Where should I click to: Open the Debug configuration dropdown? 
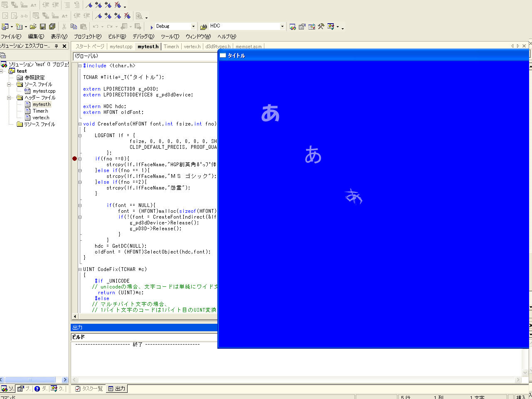coord(193,26)
